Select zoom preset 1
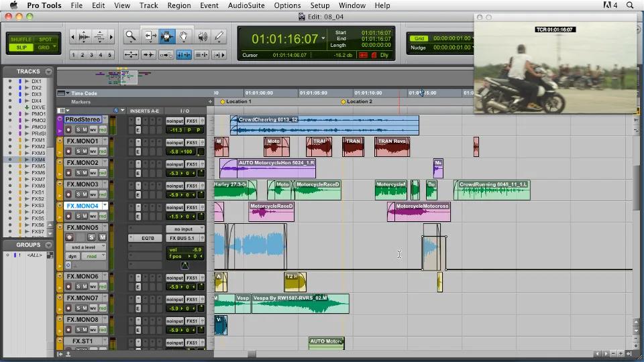 [73, 55]
